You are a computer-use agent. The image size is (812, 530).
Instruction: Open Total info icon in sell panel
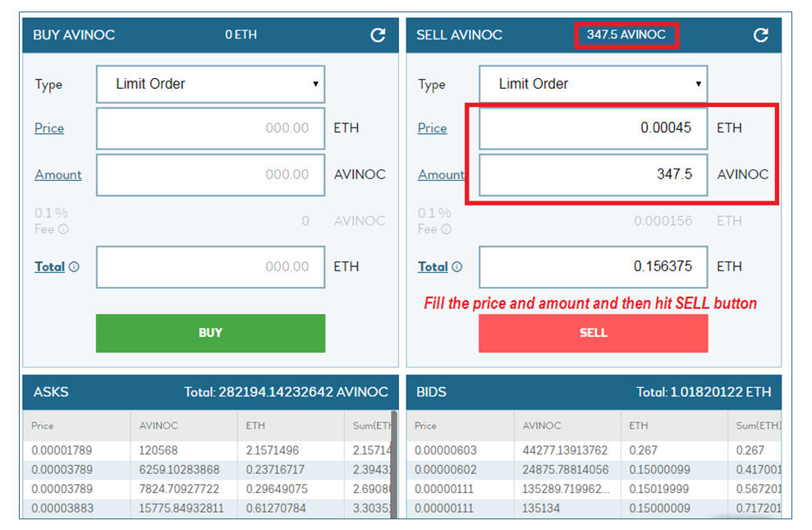point(456,267)
